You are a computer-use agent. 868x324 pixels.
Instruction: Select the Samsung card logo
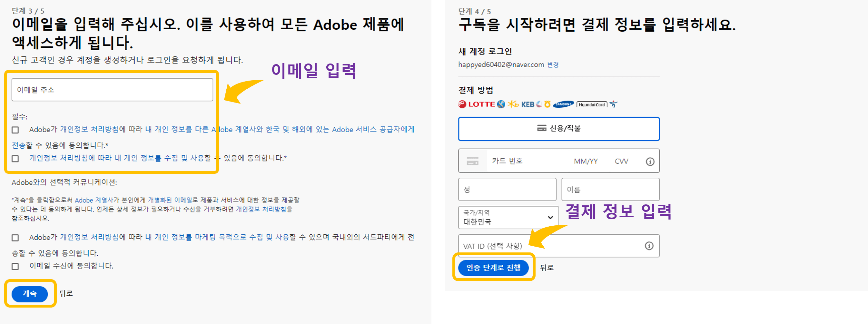(x=564, y=104)
